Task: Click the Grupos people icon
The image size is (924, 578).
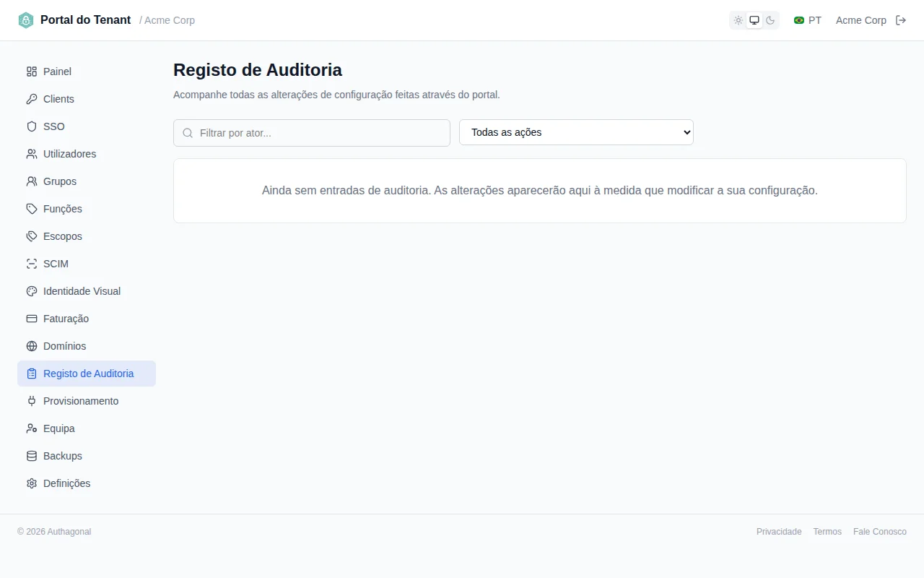Action: click(32, 181)
